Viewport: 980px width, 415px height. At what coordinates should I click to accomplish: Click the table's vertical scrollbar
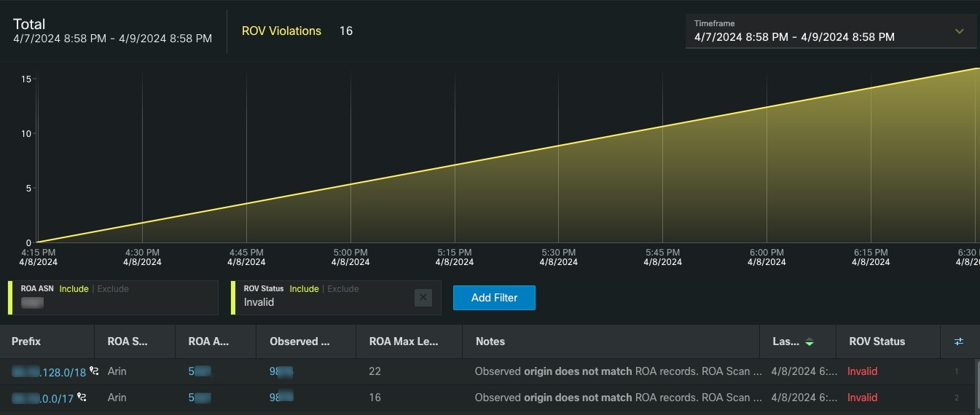pyautogui.click(x=976, y=386)
